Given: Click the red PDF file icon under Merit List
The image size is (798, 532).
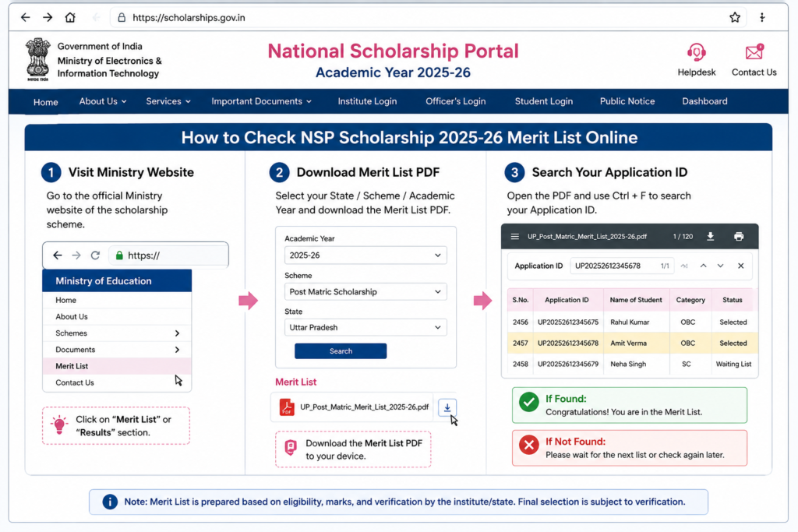Looking at the screenshot, I should tap(287, 407).
